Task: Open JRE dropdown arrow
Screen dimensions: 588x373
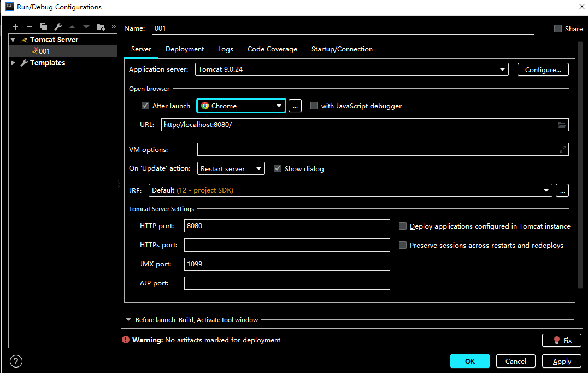Action: 546,190
